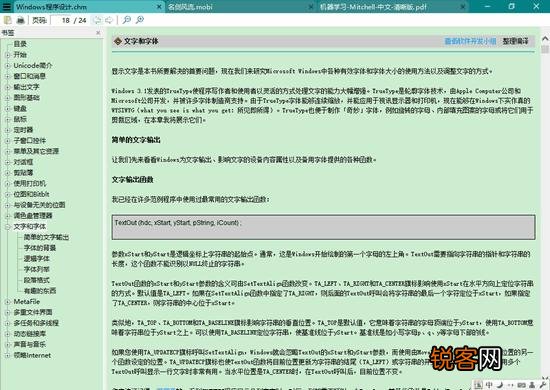Collapse the 文字和字体 tree node

pyautogui.click(x=7, y=227)
